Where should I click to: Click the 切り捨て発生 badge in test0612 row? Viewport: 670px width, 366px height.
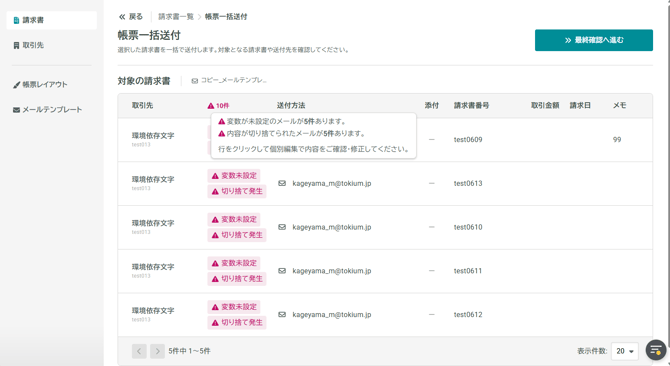click(237, 322)
